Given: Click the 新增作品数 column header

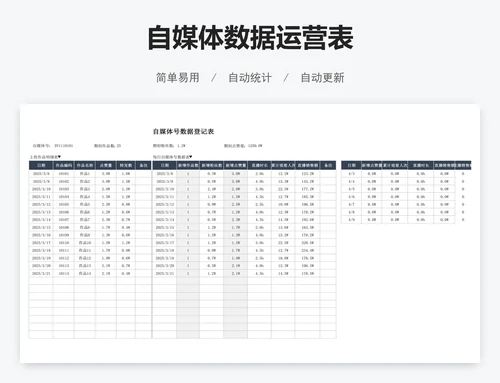Looking at the screenshot, I should click(x=188, y=165).
